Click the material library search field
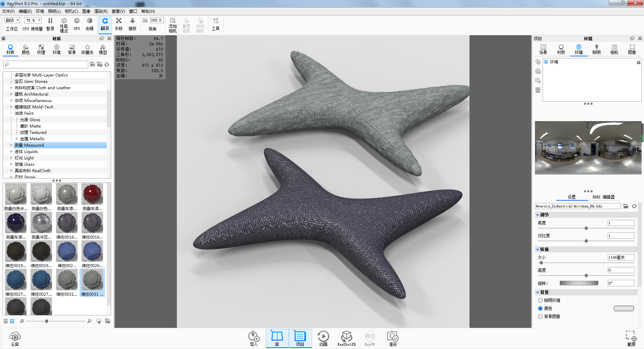This screenshot has height=349, width=644. pos(46,64)
